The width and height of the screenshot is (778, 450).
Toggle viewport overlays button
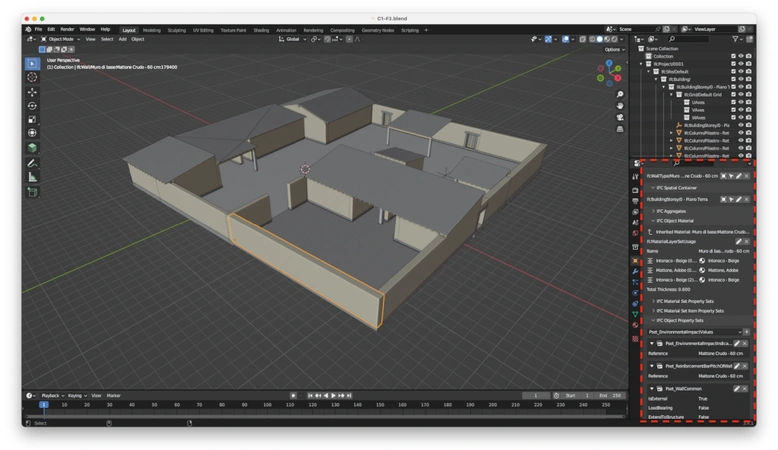(565, 39)
